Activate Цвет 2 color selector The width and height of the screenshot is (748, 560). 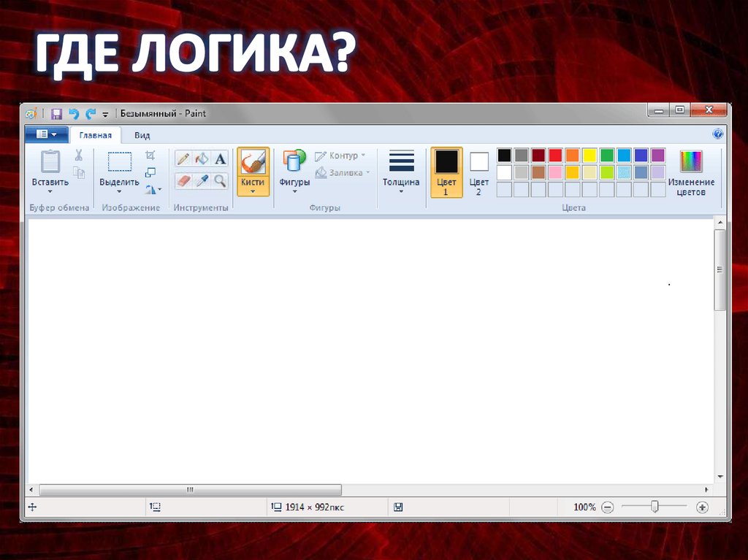point(479,172)
